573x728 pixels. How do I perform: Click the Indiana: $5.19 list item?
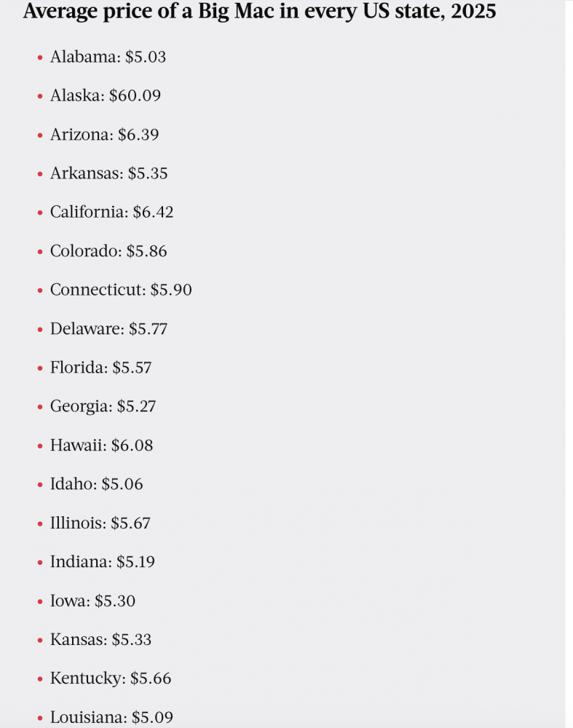click(102, 562)
